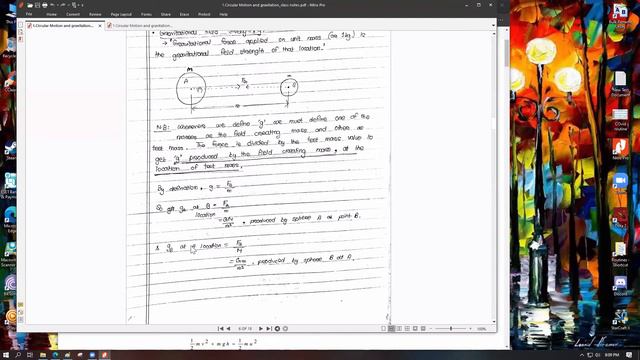Select the Share ribbon tab
Viewport: 640px width, 360px height.
click(166, 14)
